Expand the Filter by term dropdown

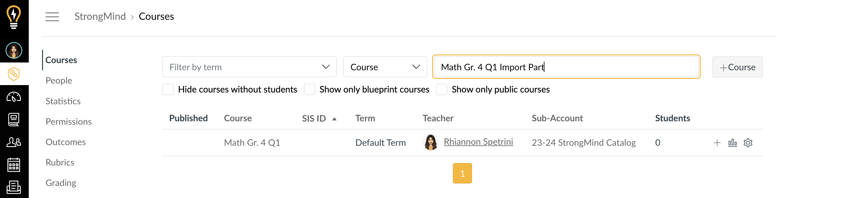click(x=249, y=67)
